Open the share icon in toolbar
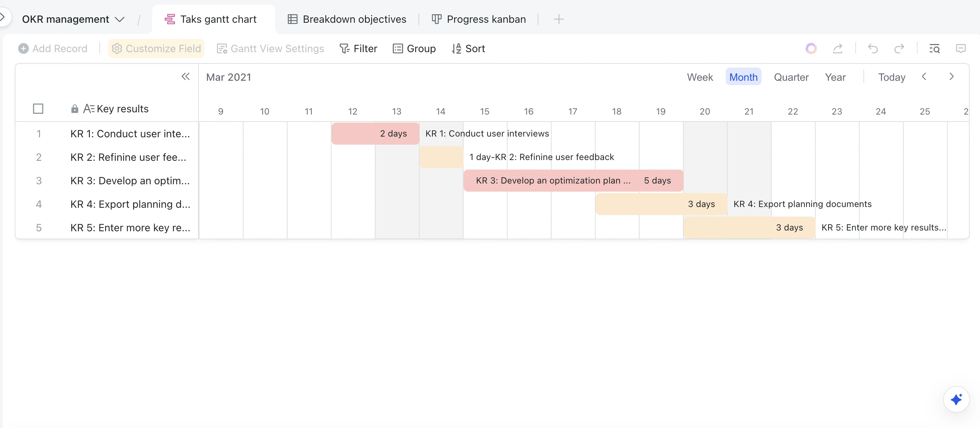This screenshot has width=980, height=428. point(837,49)
